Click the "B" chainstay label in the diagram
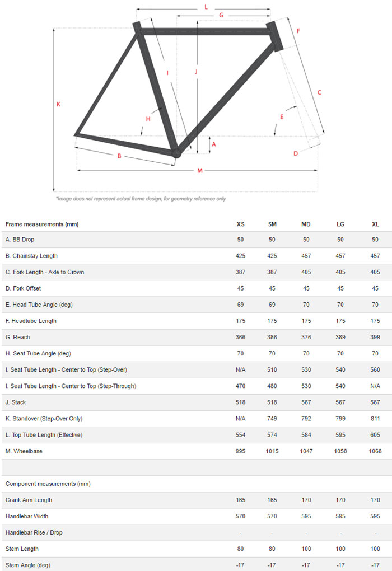Viewport: 392px width, 571px height. pos(119,156)
